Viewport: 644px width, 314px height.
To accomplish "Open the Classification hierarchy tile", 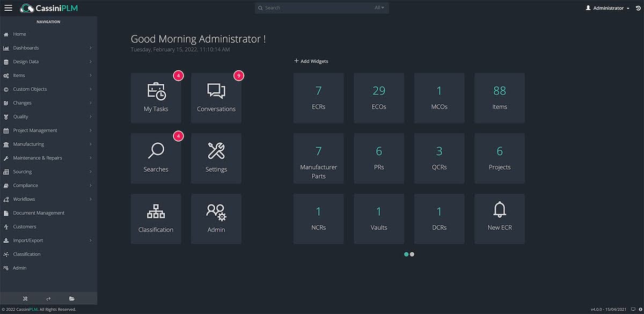I will pyautogui.click(x=156, y=213).
